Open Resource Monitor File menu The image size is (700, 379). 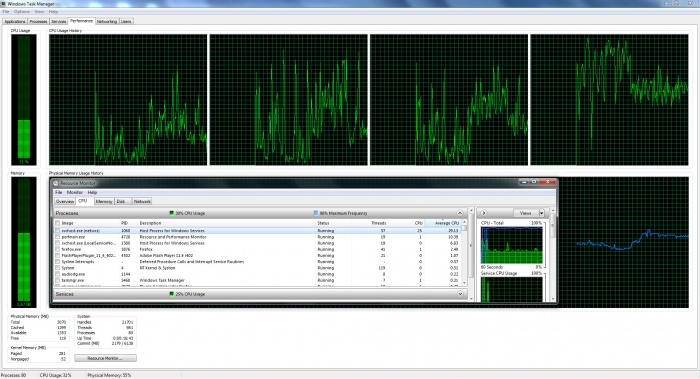click(x=58, y=192)
